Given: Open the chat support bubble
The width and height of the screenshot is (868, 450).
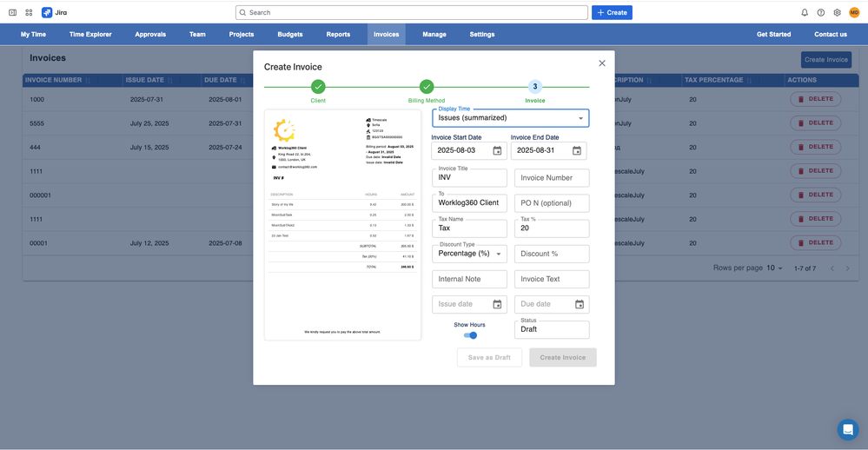Looking at the screenshot, I should pos(847,429).
